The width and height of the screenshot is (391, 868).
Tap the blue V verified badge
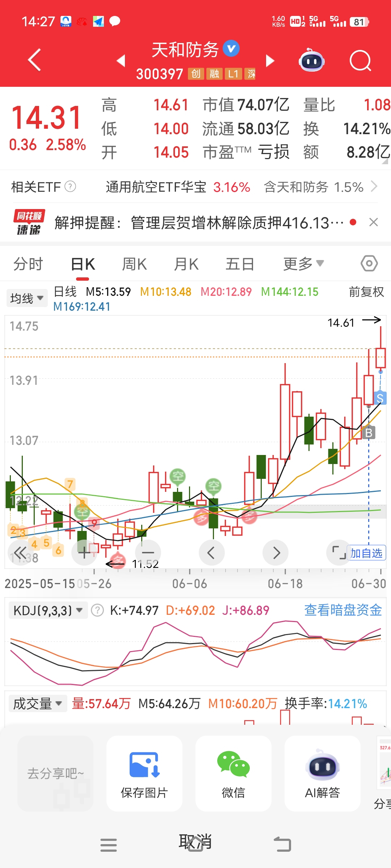231,48
